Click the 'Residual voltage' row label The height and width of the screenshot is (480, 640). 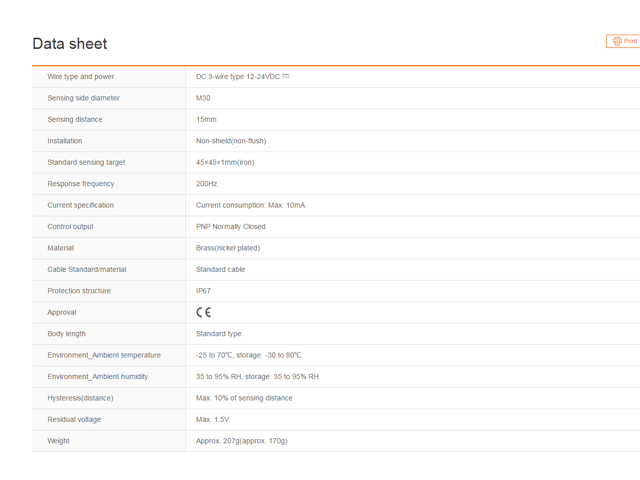[x=74, y=419]
